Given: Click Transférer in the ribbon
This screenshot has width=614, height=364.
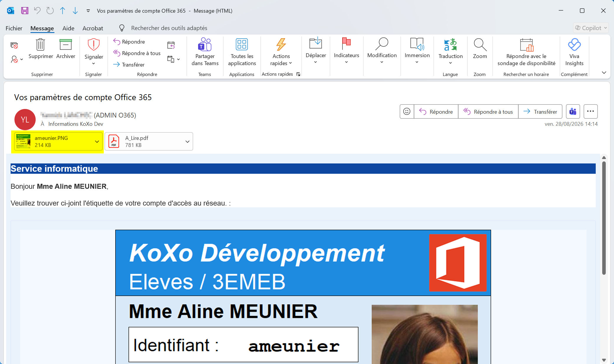Looking at the screenshot, I should [x=129, y=65].
